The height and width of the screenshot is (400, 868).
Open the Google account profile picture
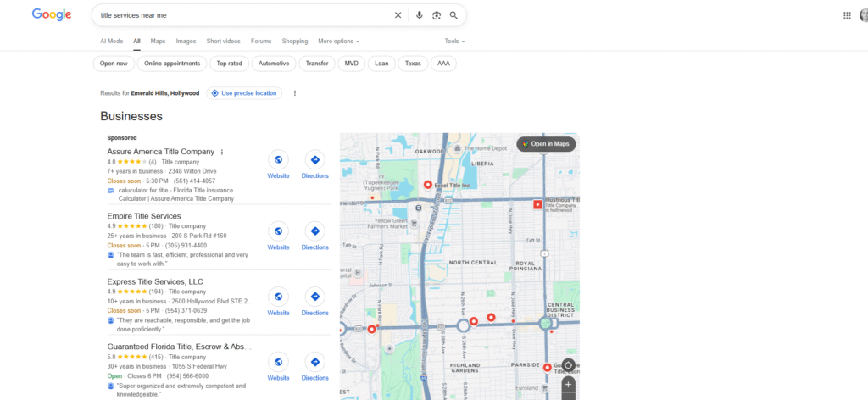pyautogui.click(x=864, y=15)
